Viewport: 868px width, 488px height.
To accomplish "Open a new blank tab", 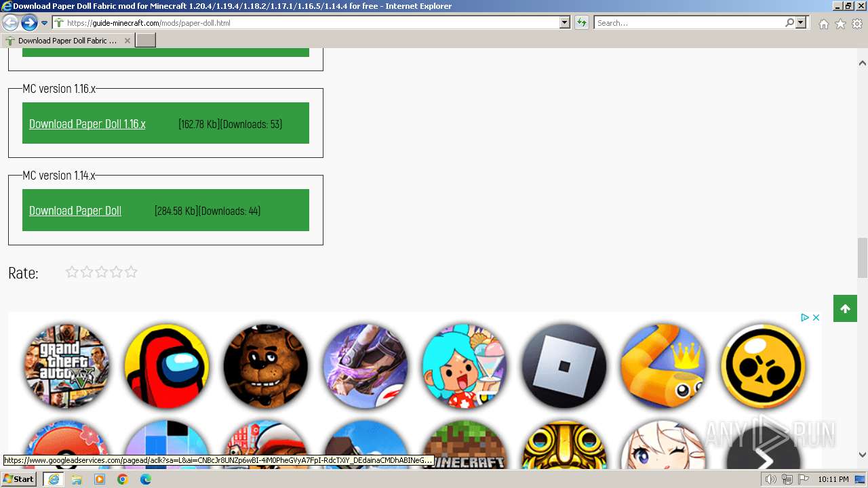I will coord(146,41).
